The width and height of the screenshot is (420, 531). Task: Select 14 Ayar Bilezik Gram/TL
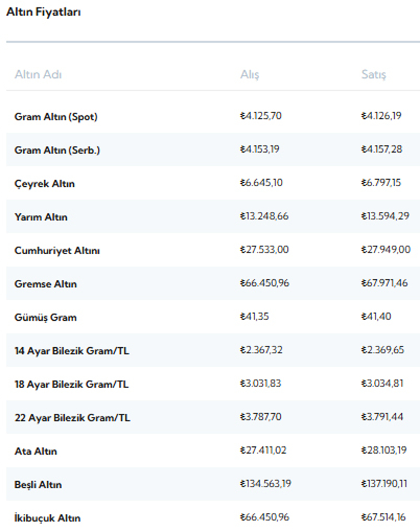click(213, 351)
